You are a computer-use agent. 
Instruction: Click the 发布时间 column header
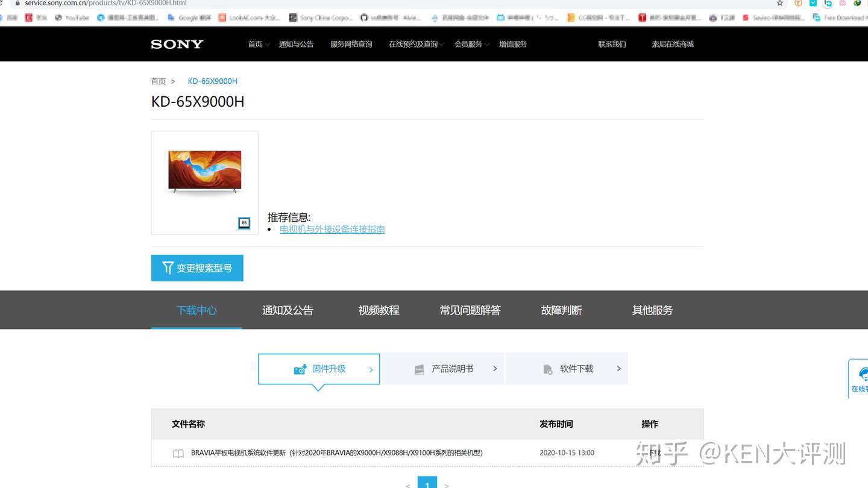pos(556,424)
